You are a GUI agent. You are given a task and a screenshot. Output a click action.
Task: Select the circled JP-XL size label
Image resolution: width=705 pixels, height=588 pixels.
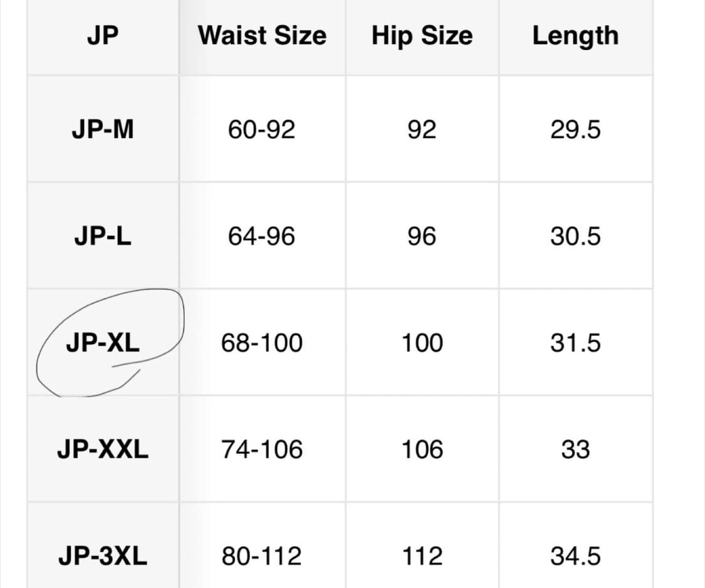point(103,343)
